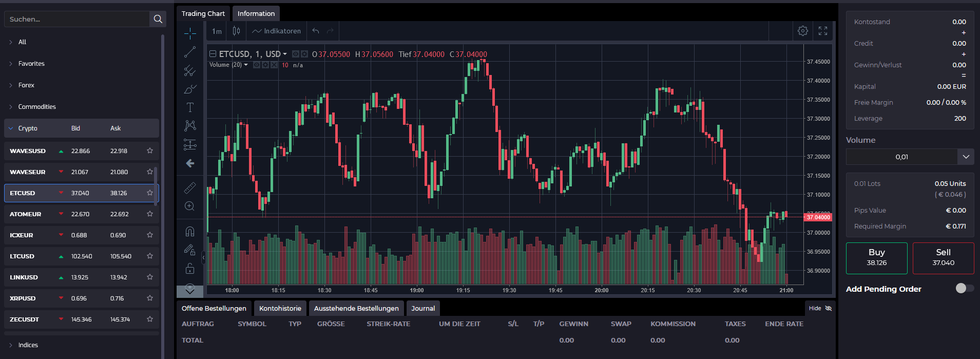
Task: Enter fullscreen chart mode
Action: [823, 31]
